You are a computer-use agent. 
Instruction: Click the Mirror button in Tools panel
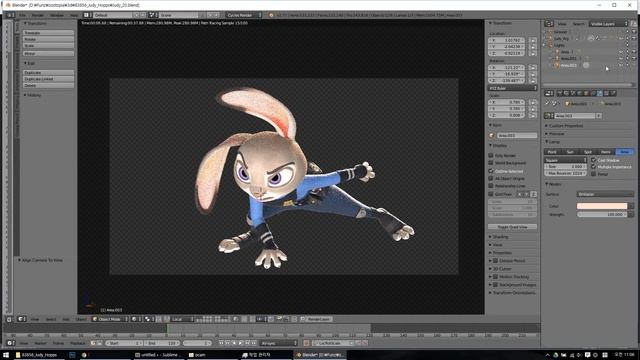[x=48, y=53]
